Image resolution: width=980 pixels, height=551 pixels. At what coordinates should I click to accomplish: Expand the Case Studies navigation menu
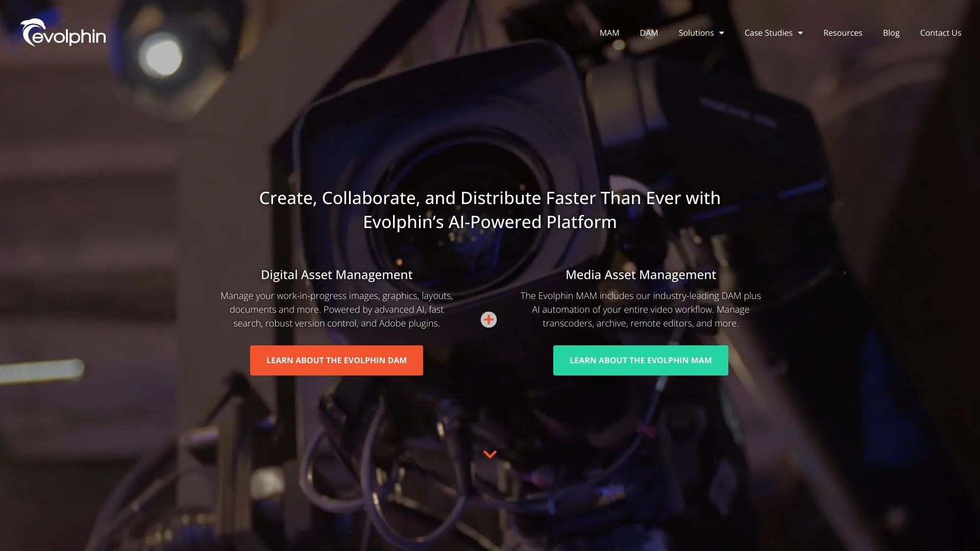773,32
